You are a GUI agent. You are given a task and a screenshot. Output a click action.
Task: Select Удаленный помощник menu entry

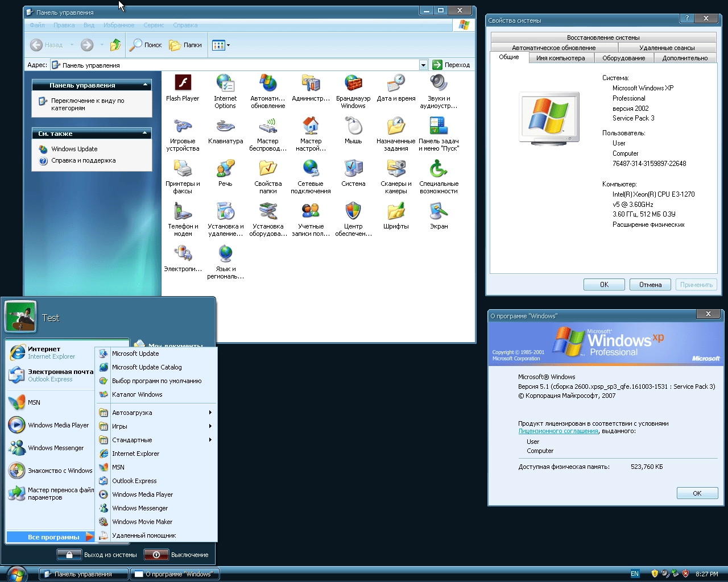click(x=156, y=535)
